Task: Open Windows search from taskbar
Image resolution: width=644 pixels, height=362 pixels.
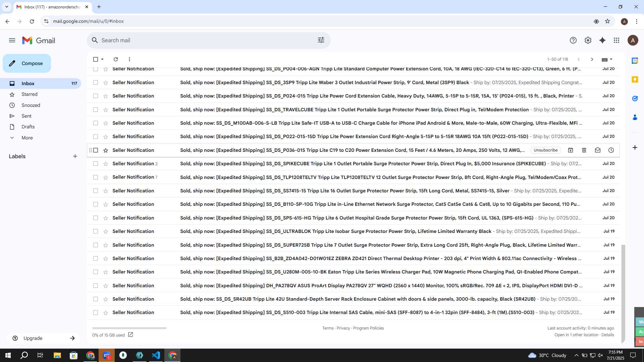Action: click(24, 355)
